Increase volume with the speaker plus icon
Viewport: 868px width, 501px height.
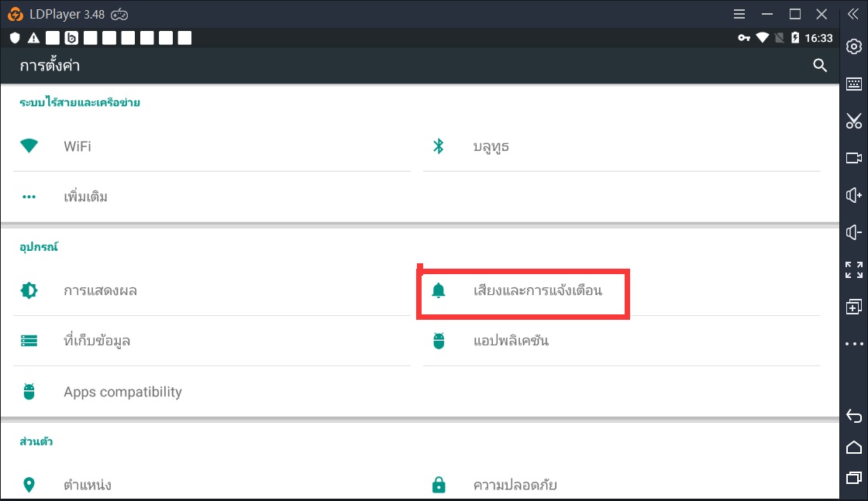click(853, 195)
